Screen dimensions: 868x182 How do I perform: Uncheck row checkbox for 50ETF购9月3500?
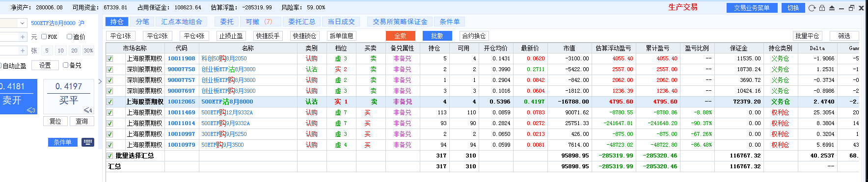(110, 145)
